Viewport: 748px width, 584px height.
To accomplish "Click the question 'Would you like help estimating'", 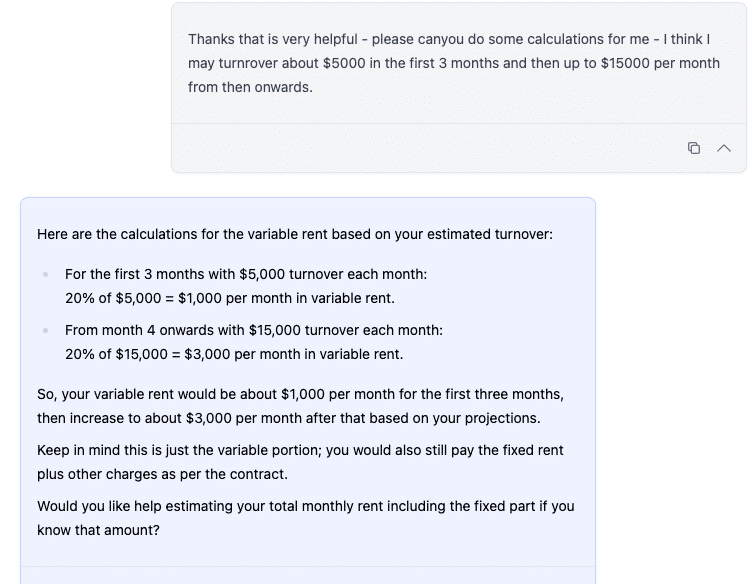I will 305,506.
